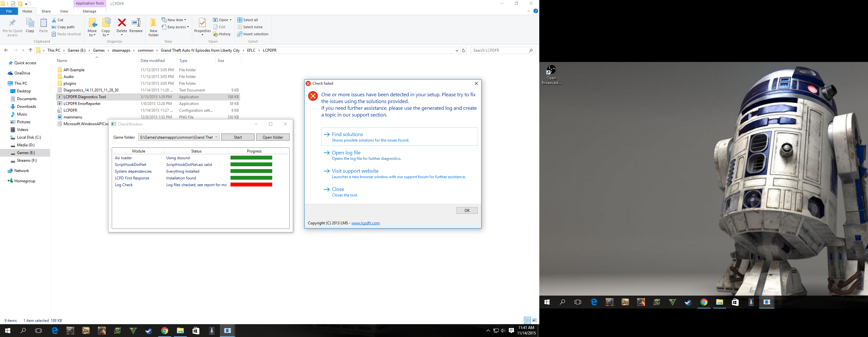Open the Open Broadcast desktop shortcut
868x337 pixels.
551,75
